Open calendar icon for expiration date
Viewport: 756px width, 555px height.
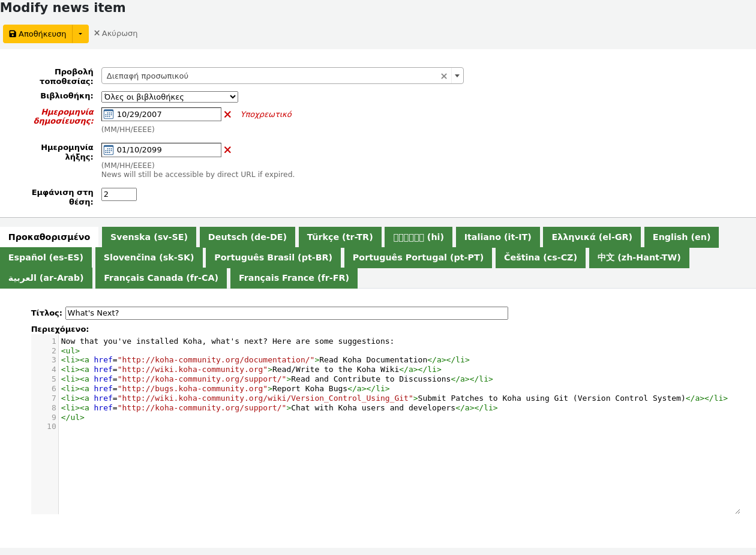tap(109, 149)
